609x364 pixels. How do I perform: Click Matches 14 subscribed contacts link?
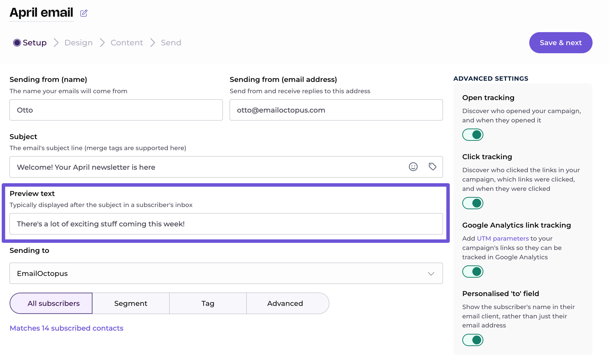(66, 328)
